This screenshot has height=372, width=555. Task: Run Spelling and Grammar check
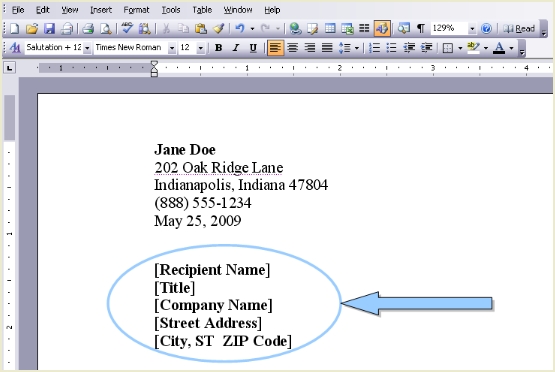(x=127, y=28)
